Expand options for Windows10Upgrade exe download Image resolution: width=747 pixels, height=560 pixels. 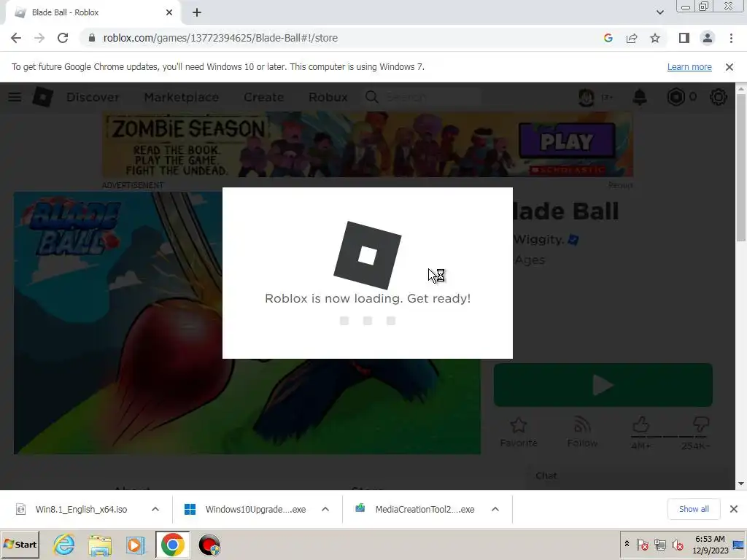coord(325,510)
